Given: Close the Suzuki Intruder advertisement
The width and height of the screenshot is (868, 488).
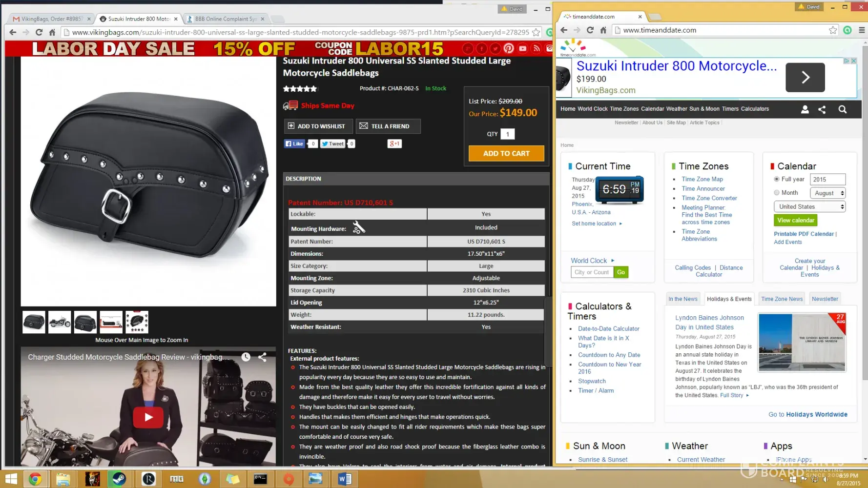Looking at the screenshot, I should [x=853, y=61].
